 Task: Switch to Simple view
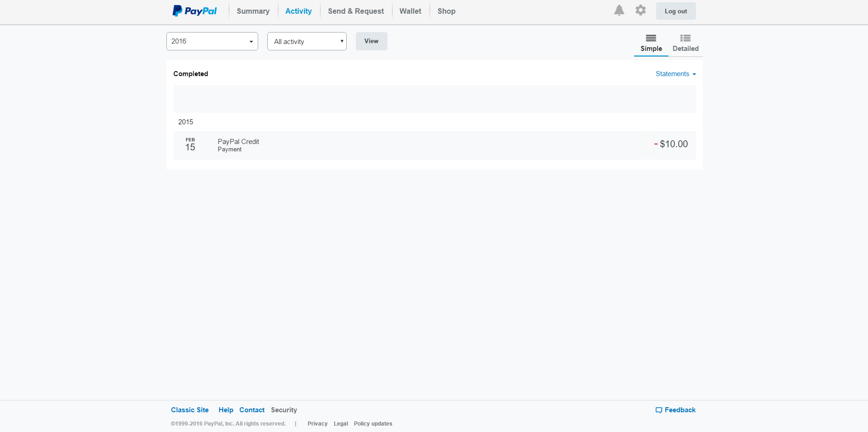pos(651,43)
